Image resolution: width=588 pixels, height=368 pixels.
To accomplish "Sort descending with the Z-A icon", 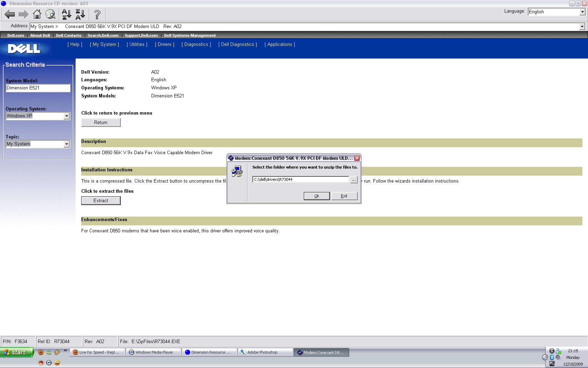I will tap(80, 14).
